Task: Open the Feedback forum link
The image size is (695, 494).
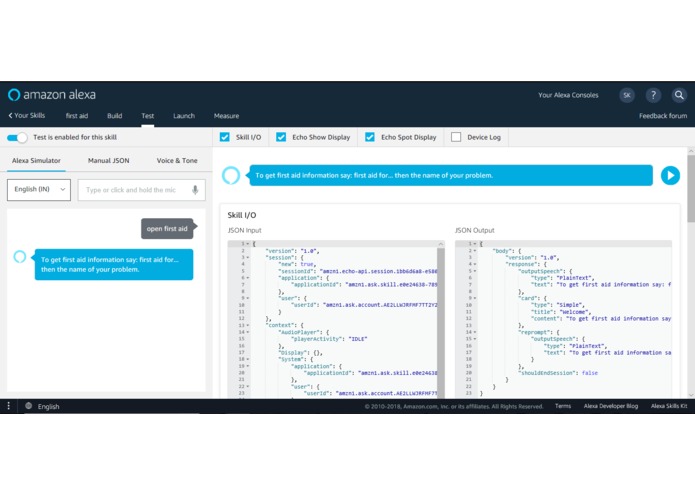Action: coord(663,116)
